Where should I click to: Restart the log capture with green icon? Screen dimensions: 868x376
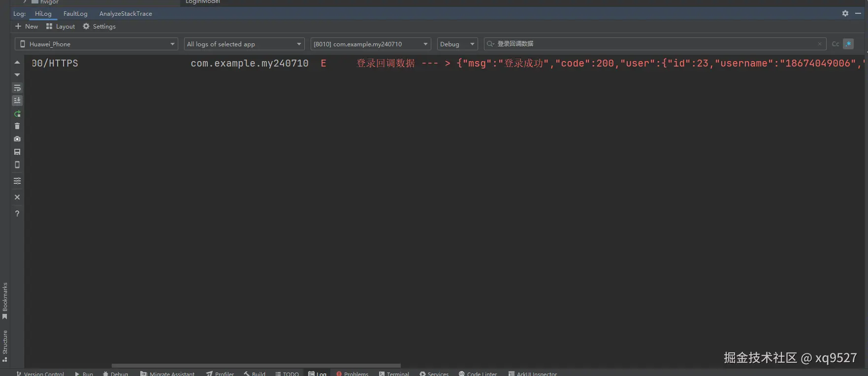(17, 114)
